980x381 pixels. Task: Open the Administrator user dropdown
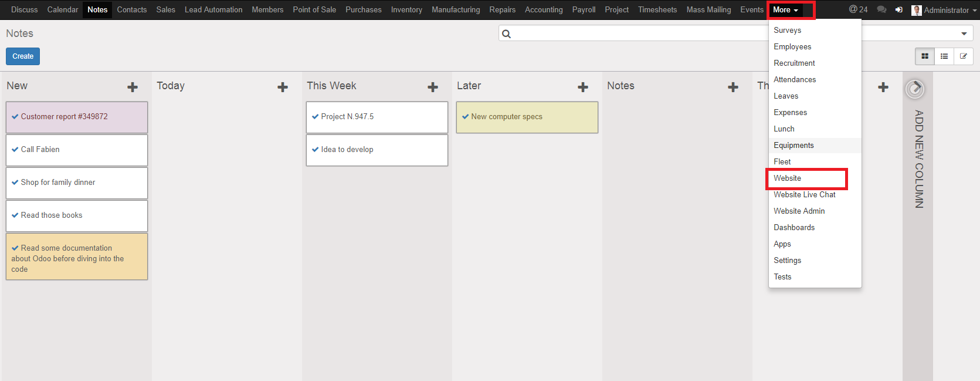pyautogui.click(x=944, y=10)
